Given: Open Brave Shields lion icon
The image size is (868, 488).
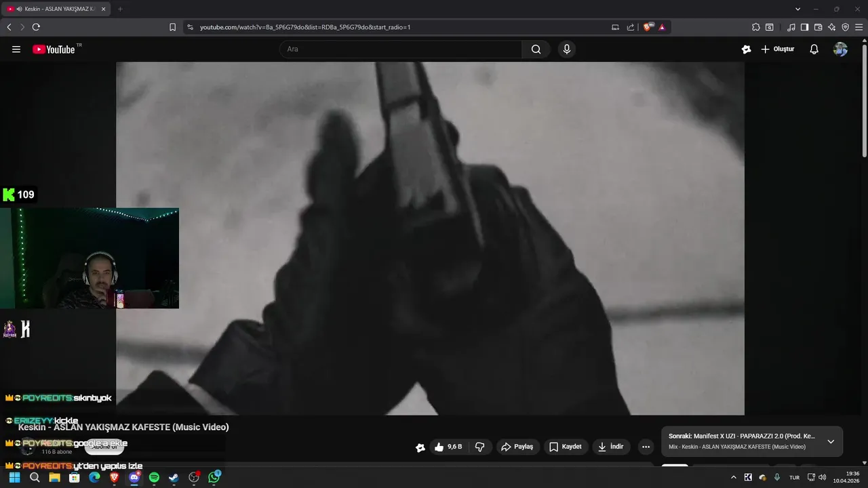Looking at the screenshot, I should [x=648, y=27].
